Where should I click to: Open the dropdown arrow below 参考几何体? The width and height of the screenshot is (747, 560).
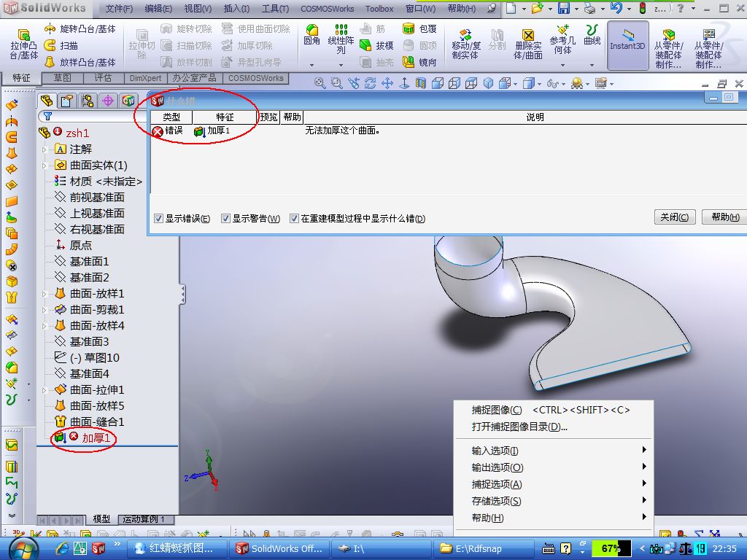point(562,65)
